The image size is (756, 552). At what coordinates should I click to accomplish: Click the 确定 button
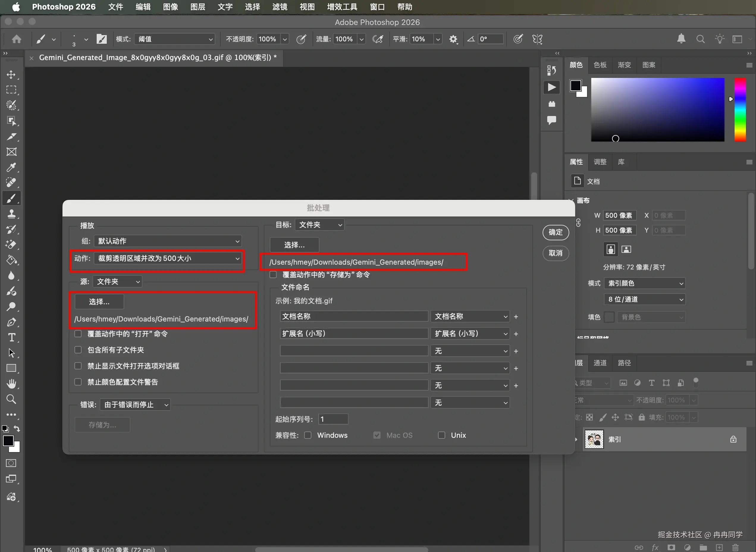pos(555,232)
